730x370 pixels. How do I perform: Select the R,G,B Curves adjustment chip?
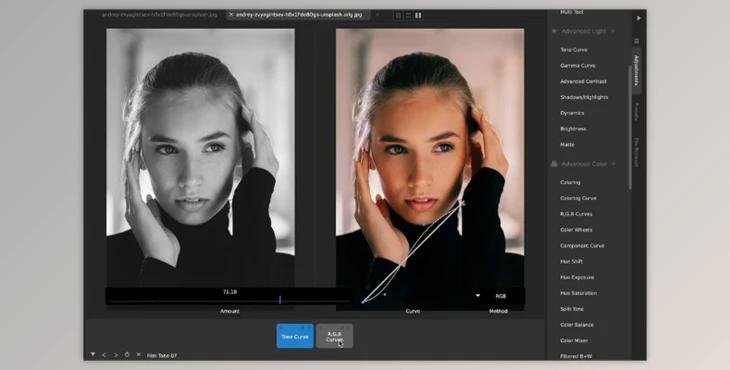coord(334,336)
